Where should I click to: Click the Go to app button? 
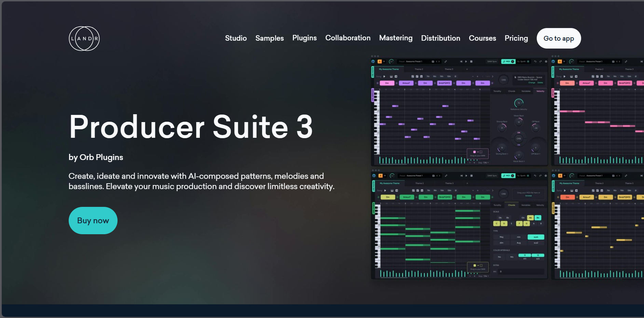click(559, 38)
